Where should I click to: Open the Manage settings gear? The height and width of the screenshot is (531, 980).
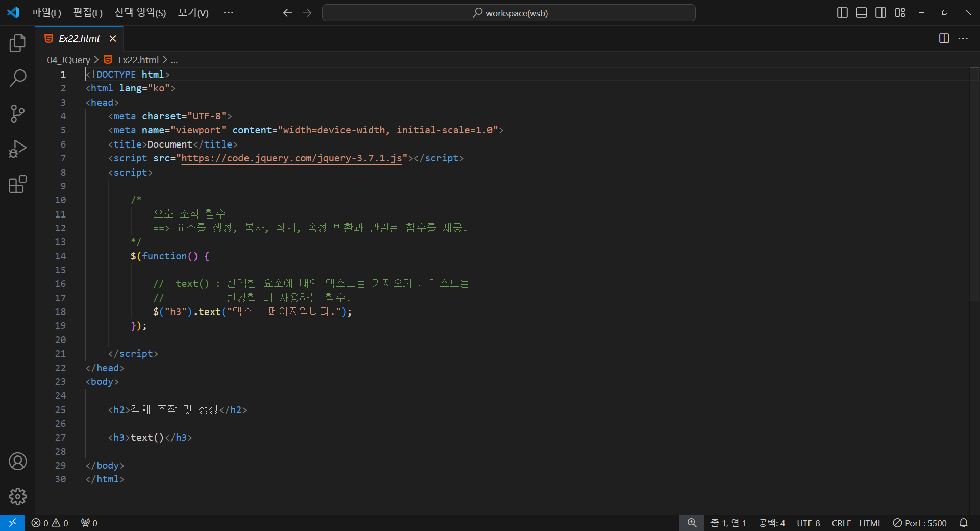click(17, 496)
